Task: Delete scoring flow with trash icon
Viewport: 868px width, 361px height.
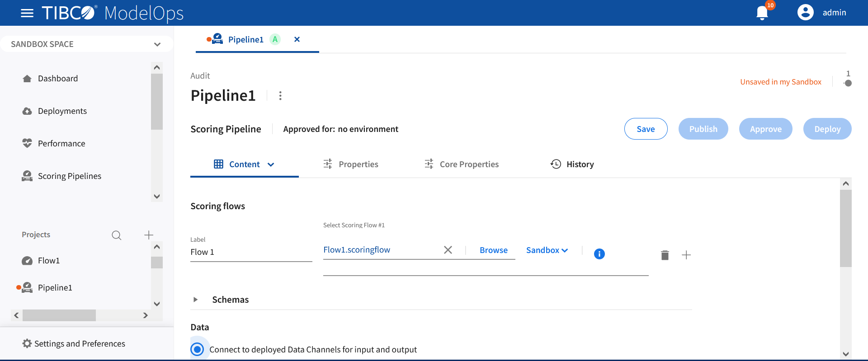Action: pos(665,255)
